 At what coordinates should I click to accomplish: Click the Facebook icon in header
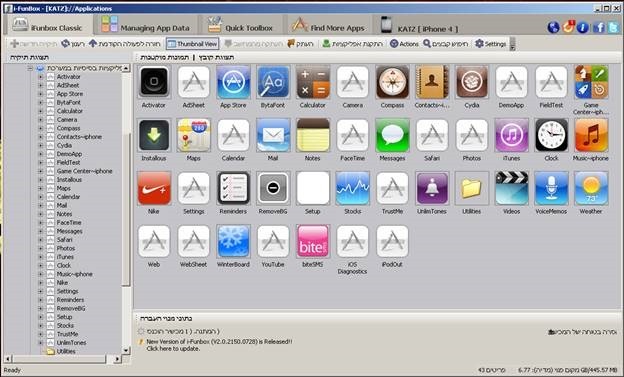599,27
